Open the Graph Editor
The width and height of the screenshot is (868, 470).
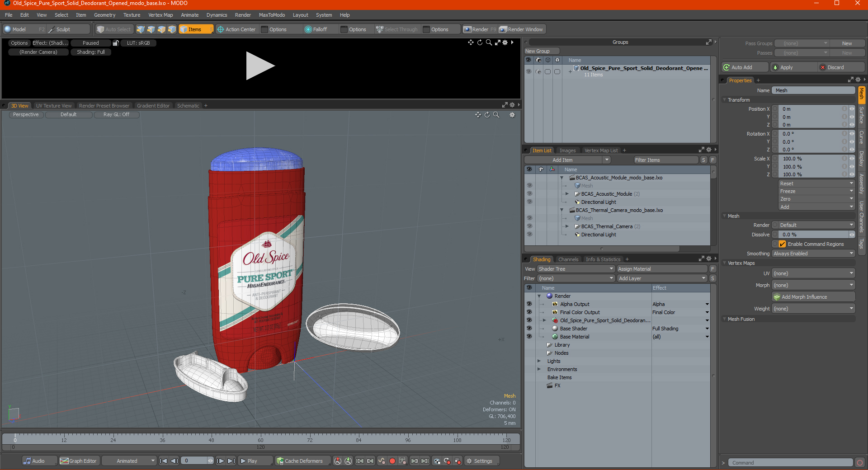click(x=79, y=461)
